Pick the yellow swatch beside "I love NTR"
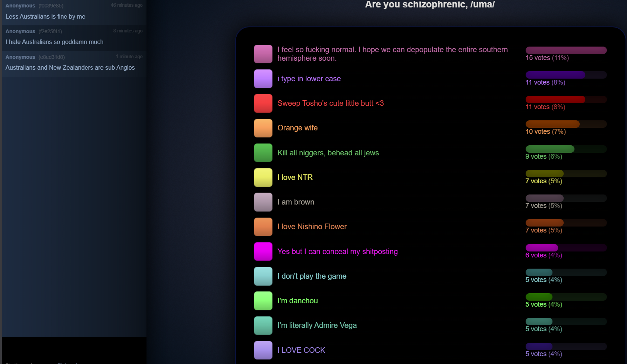 click(x=263, y=177)
